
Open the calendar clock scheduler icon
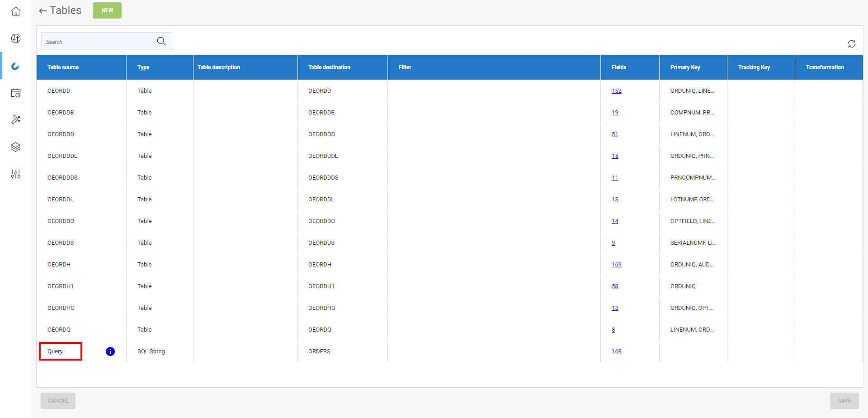16,93
